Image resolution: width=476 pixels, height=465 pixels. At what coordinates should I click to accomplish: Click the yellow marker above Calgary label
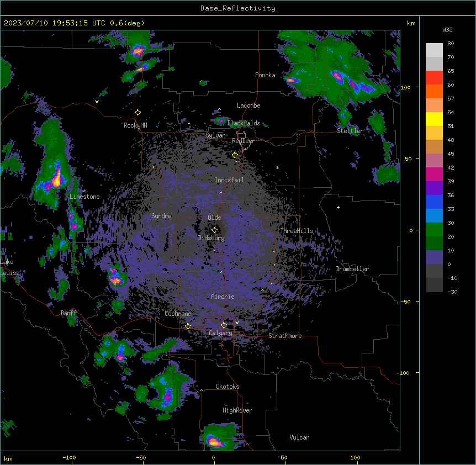224,325
